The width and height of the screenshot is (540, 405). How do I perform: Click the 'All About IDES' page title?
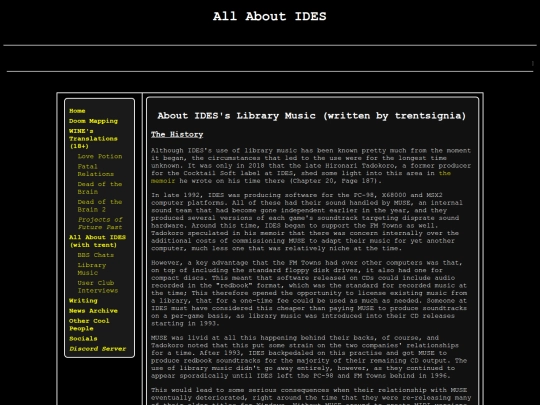pos(270,16)
